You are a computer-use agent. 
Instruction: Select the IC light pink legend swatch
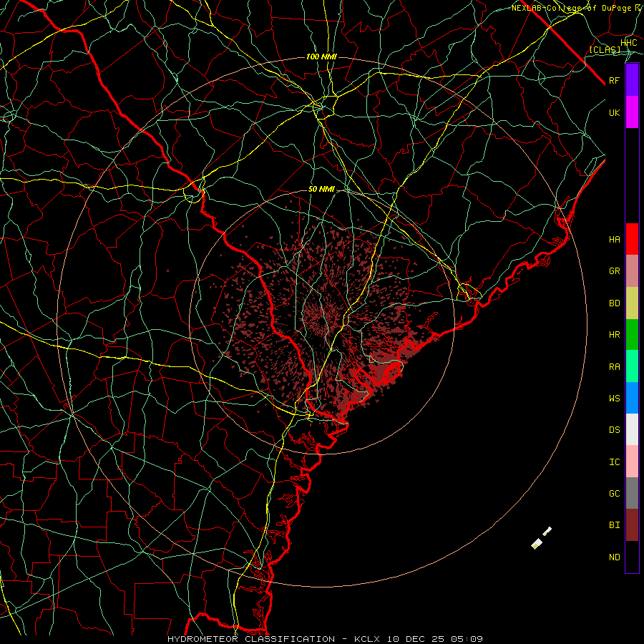tap(632, 462)
